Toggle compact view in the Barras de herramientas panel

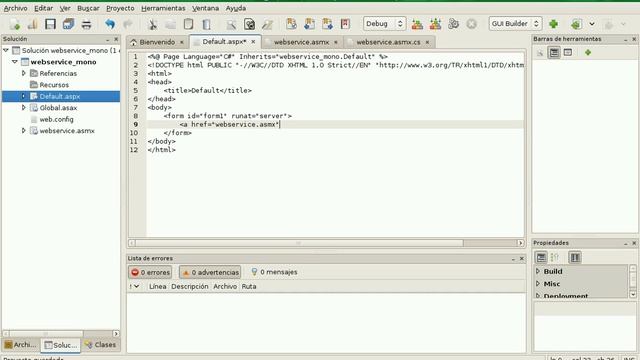(x=568, y=52)
